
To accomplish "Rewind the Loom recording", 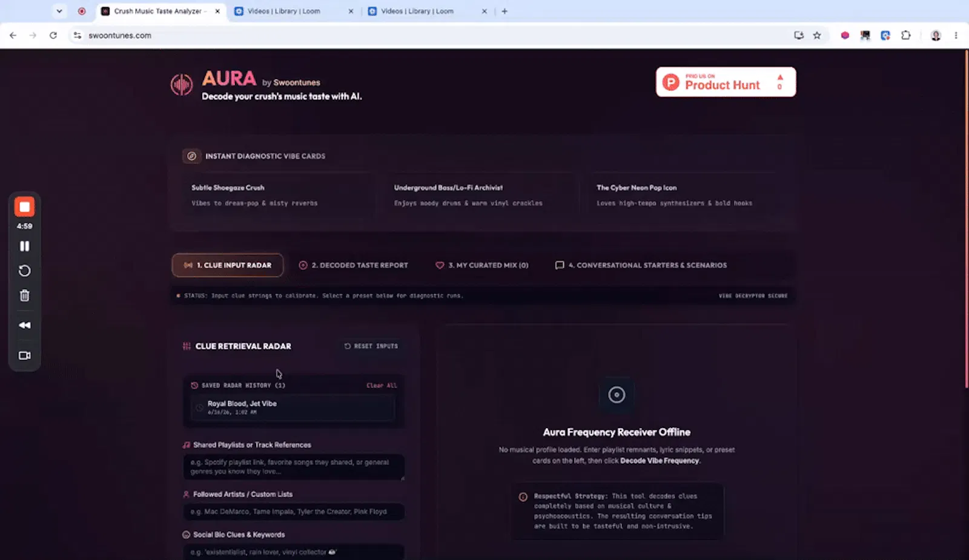I will click(x=24, y=325).
